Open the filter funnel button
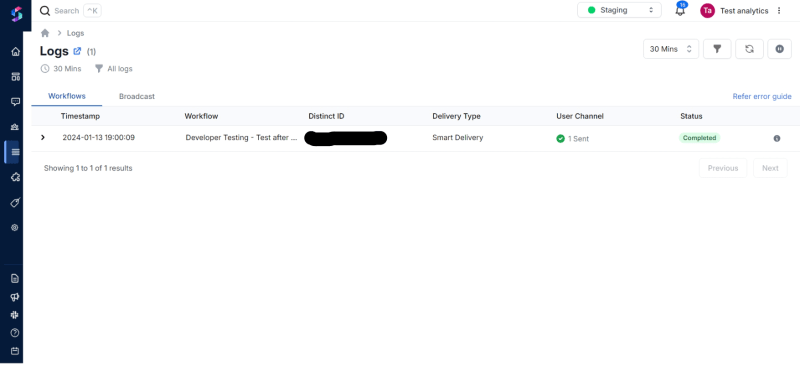The image size is (800, 371). pos(717,49)
